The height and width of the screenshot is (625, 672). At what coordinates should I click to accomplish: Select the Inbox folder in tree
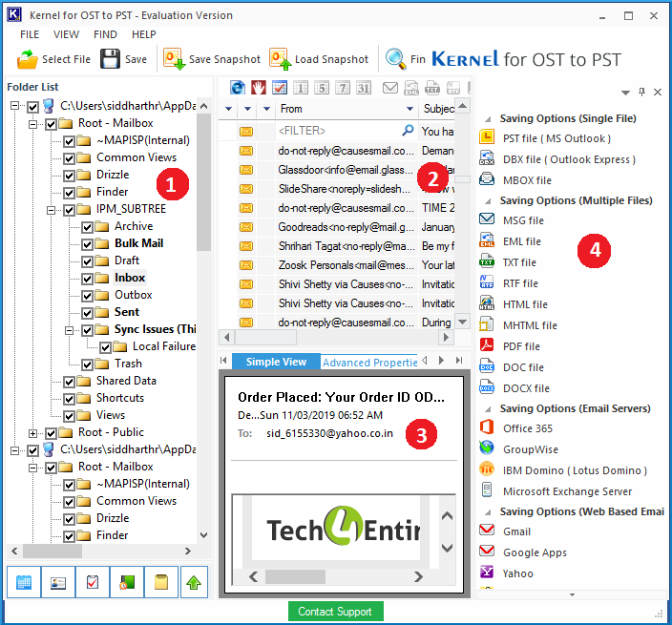130,278
